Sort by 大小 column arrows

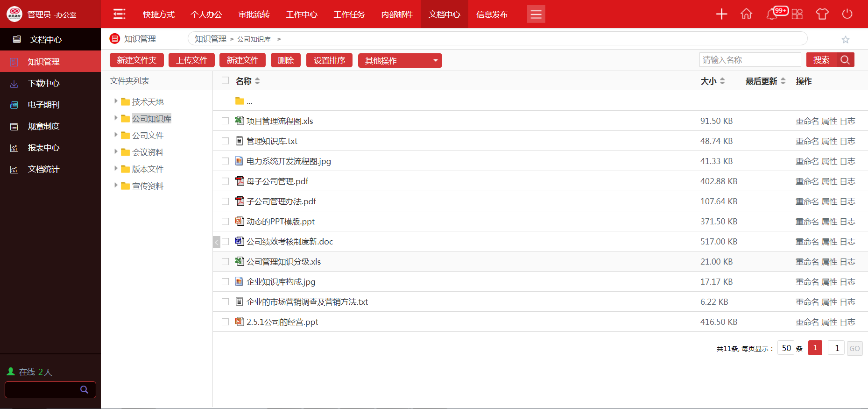(x=722, y=81)
